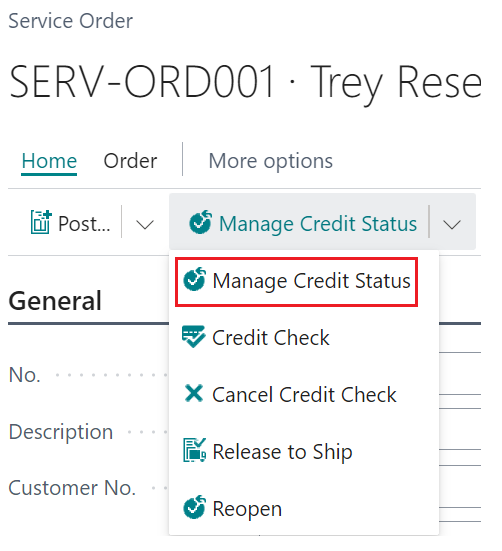Select Manage Credit Status menu entry
The height and width of the screenshot is (551, 502).
296,282
